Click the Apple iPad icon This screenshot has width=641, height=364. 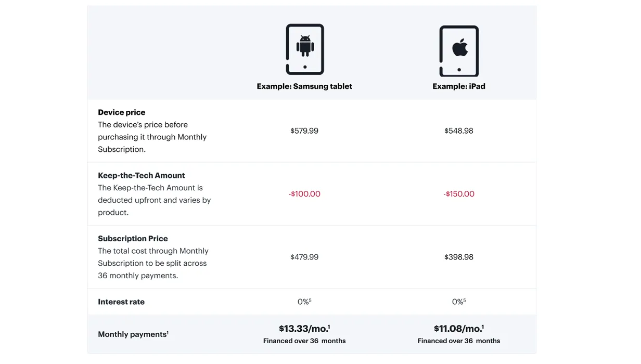(459, 51)
